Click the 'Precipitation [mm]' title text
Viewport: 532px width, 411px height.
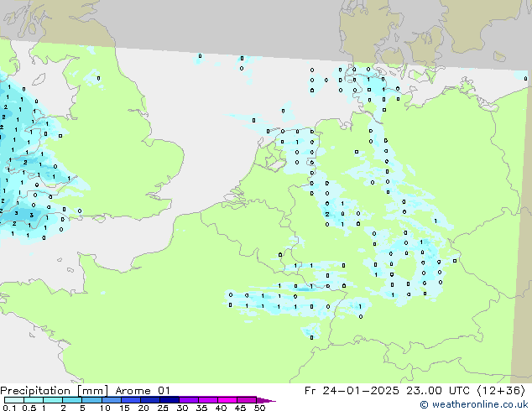point(54,391)
